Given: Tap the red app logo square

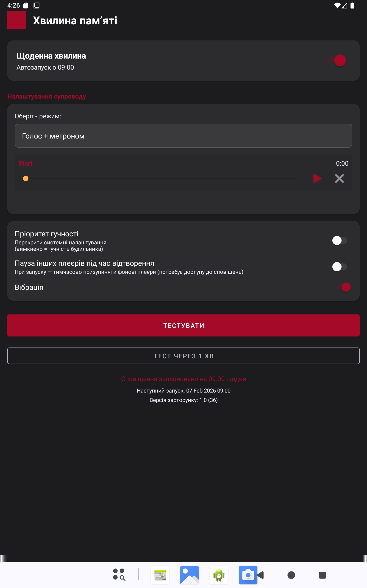Looking at the screenshot, I should [x=16, y=20].
